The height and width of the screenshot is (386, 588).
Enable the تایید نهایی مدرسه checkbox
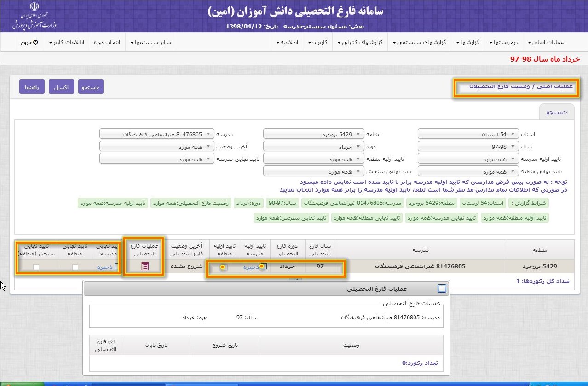tap(117, 267)
